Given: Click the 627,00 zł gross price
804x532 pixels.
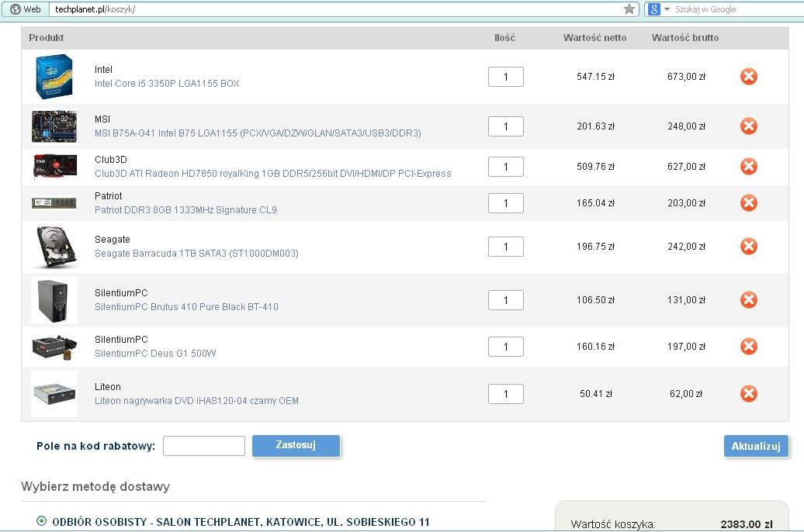Looking at the screenshot, I should point(686,167).
